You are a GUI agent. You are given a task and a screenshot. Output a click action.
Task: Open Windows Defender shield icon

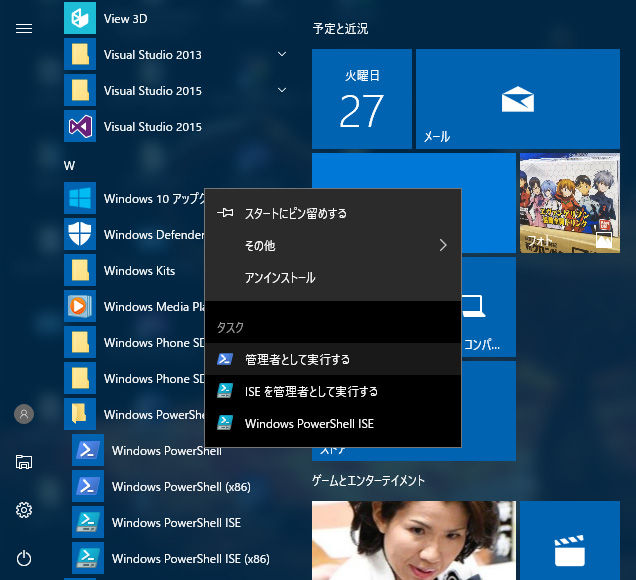tap(80, 234)
